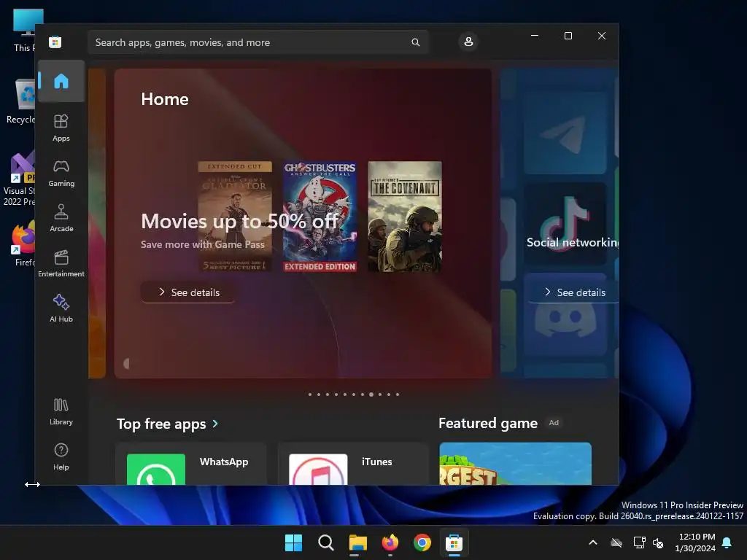Open the notification bell

pos(727,542)
